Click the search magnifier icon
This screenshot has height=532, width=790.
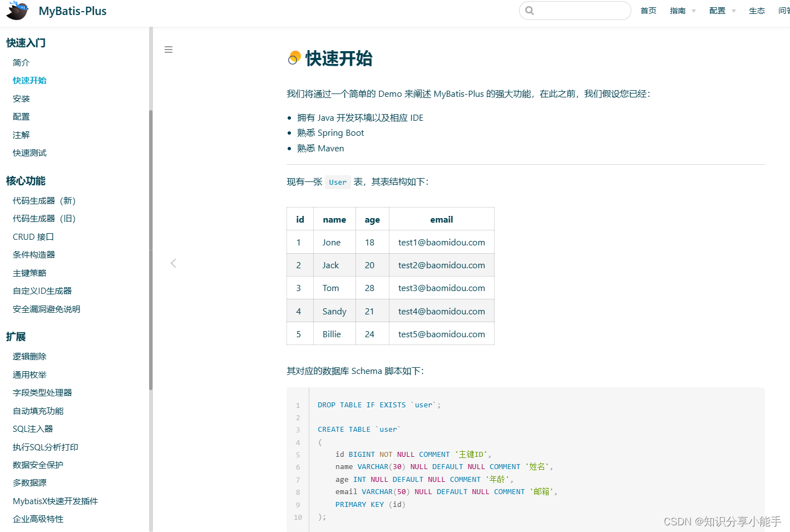(x=530, y=11)
